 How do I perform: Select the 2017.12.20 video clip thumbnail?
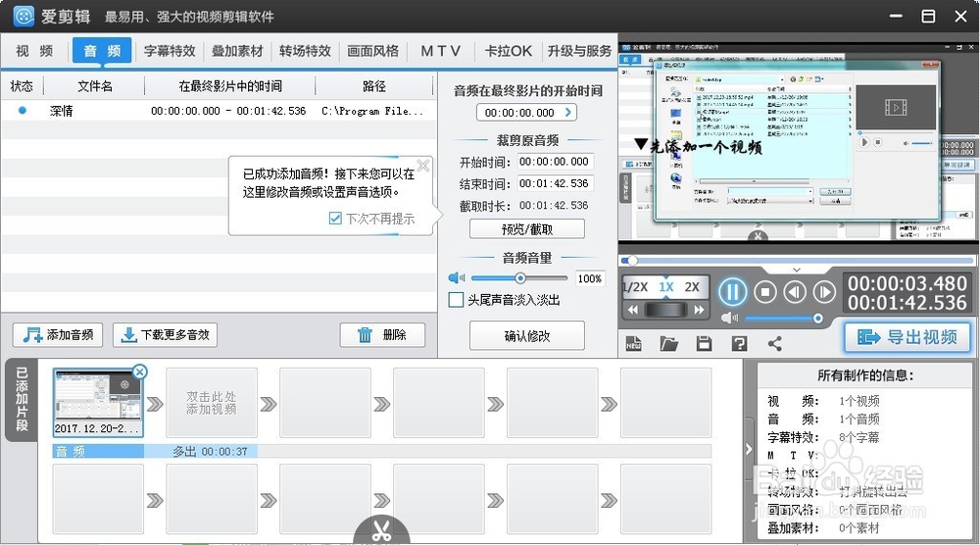click(x=98, y=403)
